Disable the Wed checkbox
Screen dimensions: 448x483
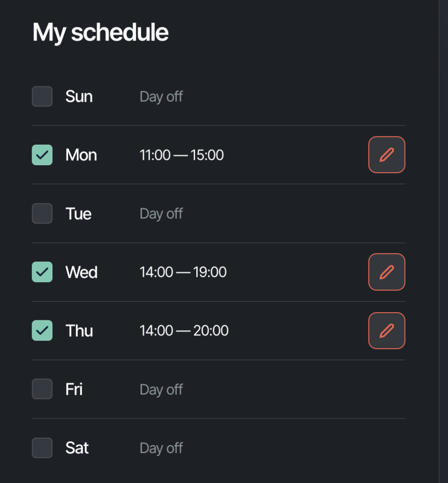point(42,272)
